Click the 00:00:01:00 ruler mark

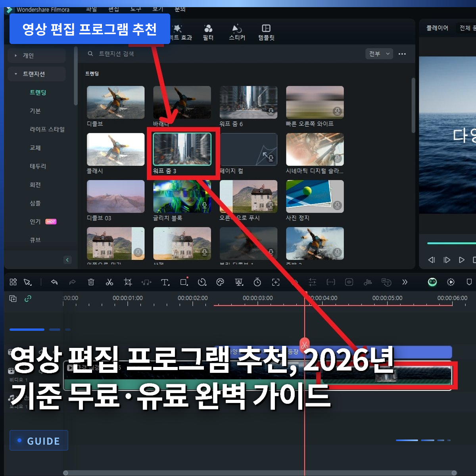128,298
